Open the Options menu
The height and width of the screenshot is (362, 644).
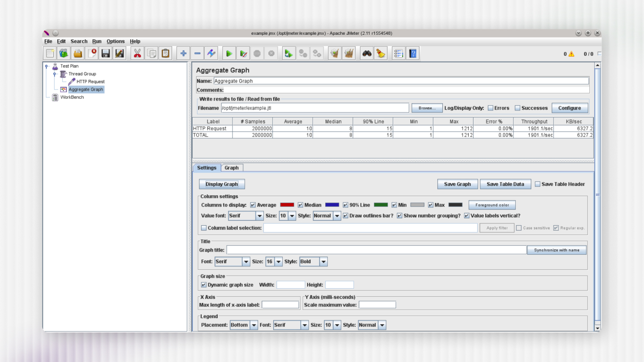coord(115,41)
